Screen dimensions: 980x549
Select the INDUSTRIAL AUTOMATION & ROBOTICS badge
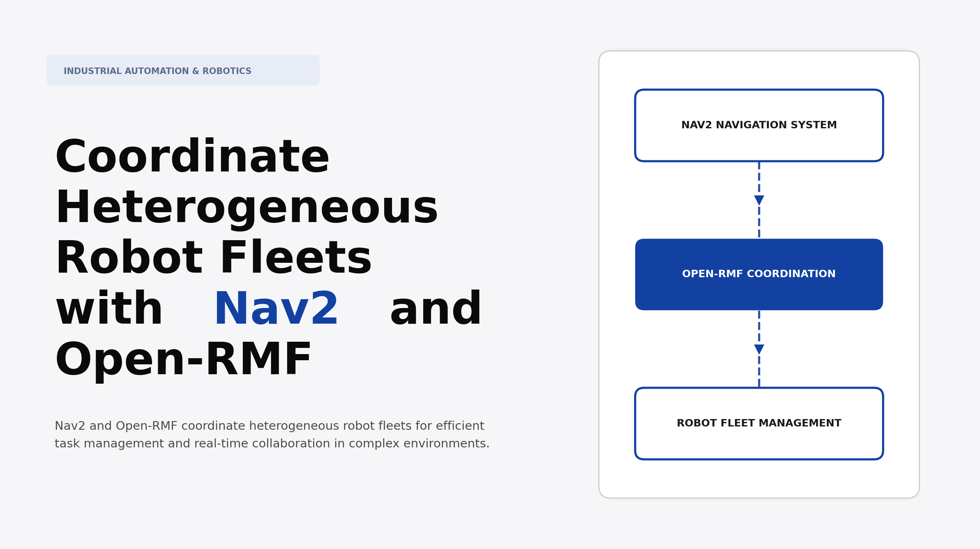(x=183, y=70)
